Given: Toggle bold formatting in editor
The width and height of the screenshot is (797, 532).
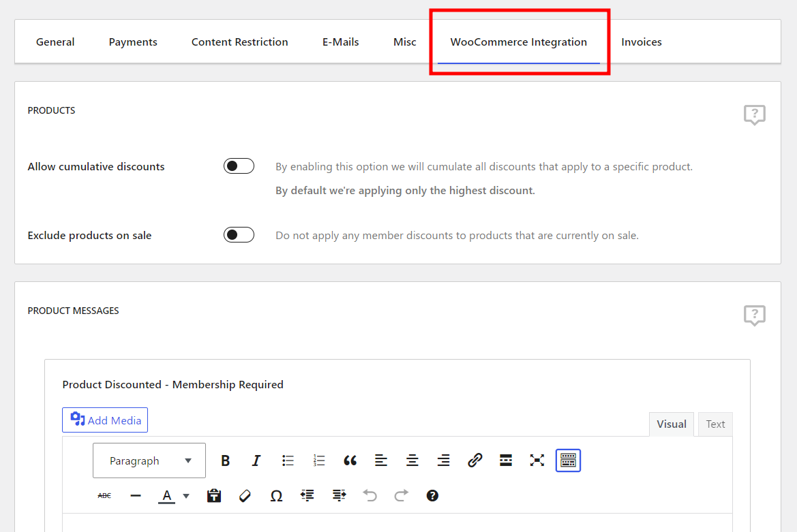Looking at the screenshot, I should tap(226, 461).
